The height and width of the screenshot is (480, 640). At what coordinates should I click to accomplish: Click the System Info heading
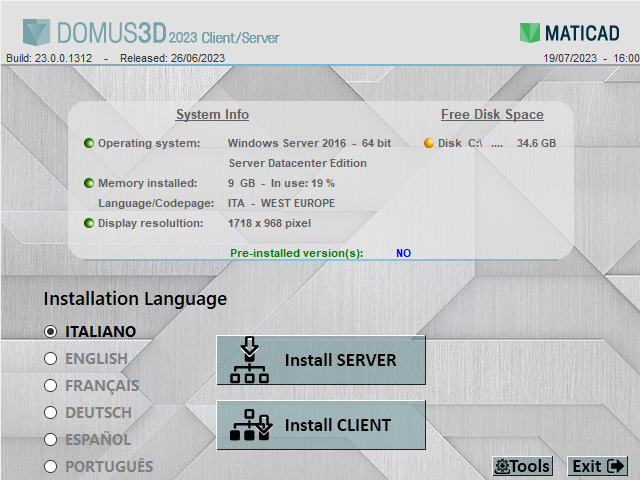(212, 114)
